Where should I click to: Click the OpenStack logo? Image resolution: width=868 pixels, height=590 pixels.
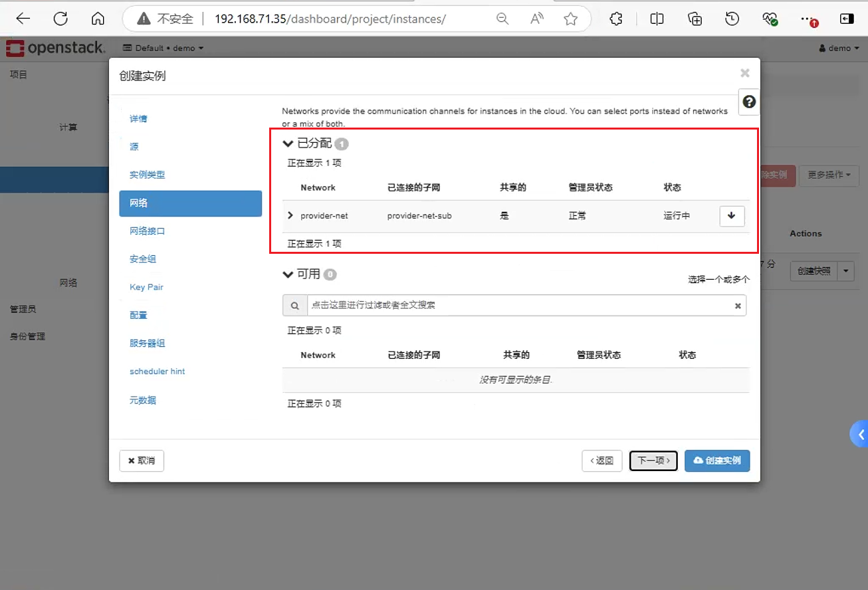coord(55,48)
